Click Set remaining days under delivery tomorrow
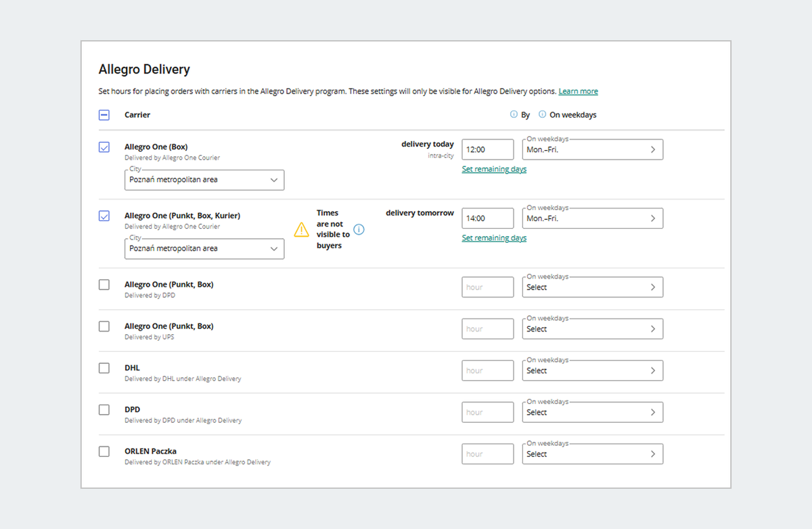The height and width of the screenshot is (529, 812). tap(494, 238)
